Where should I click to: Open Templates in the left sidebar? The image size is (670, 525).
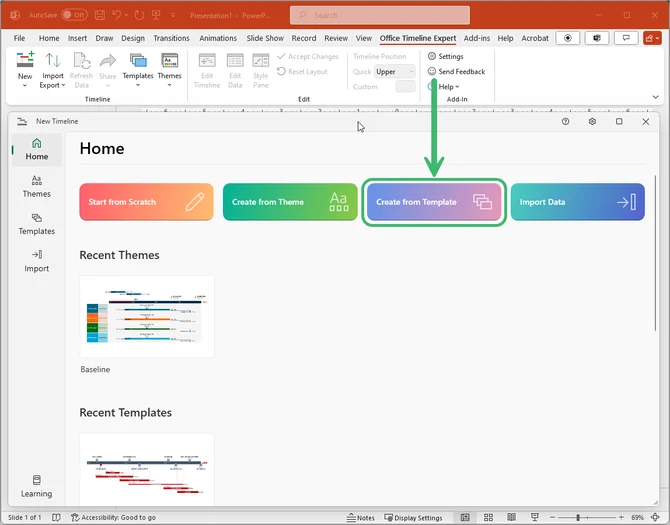click(37, 223)
